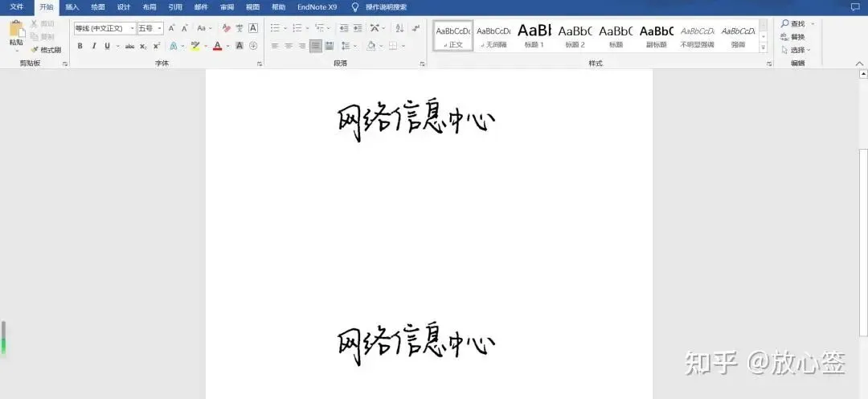Image resolution: width=868 pixels, height=399 pixels.
Task: Expand the borders dropdown
Action: click(x=403, y=46)
